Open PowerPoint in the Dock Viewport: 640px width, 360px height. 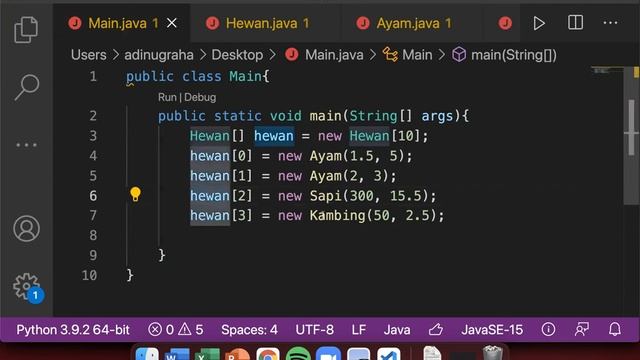[x=237, y=354]
